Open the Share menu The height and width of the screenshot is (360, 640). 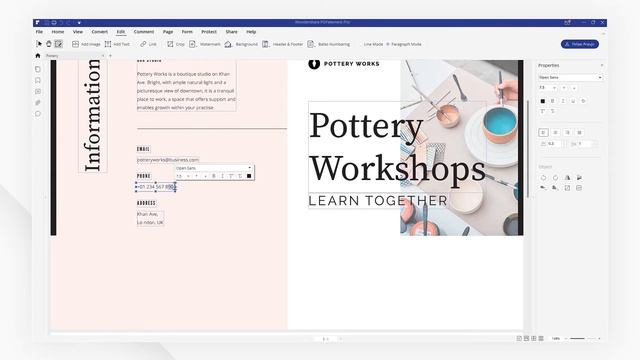pyautogui.click(x=231, y=32)
